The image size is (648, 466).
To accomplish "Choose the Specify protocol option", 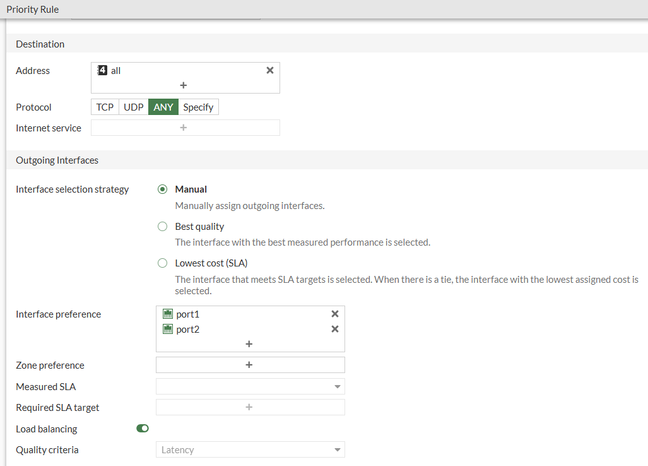I will (x=198, y=107).
